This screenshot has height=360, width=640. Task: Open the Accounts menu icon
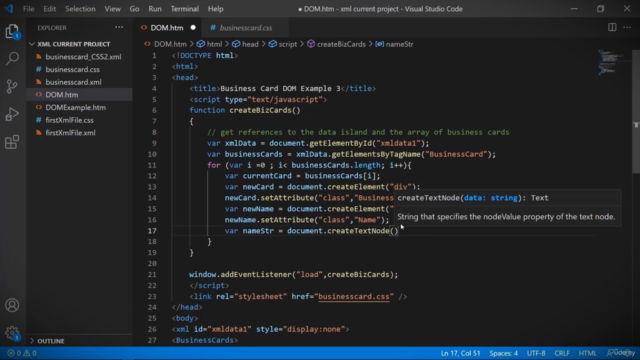12,305
